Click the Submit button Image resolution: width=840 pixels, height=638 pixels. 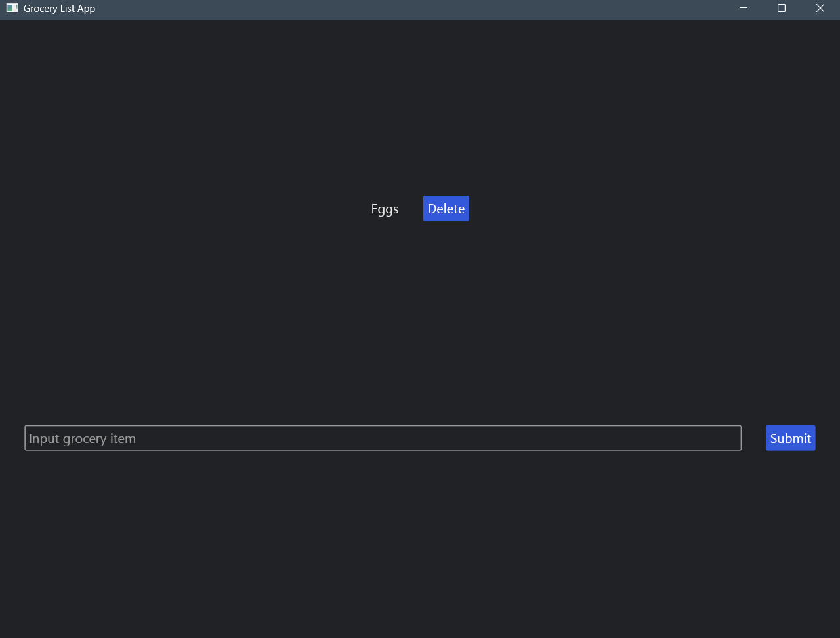point(790,438)
